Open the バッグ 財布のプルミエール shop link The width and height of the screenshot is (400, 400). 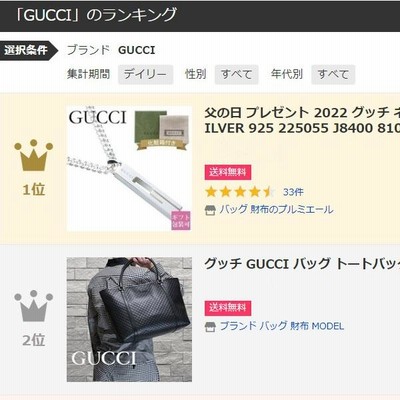point(276,210)
